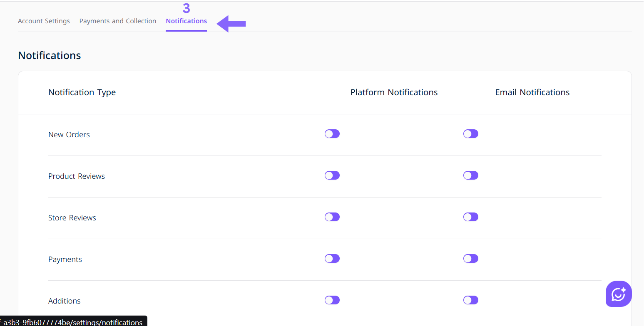Toggle New Orders email notifications
644x326 pixels.
click(471, 133)
